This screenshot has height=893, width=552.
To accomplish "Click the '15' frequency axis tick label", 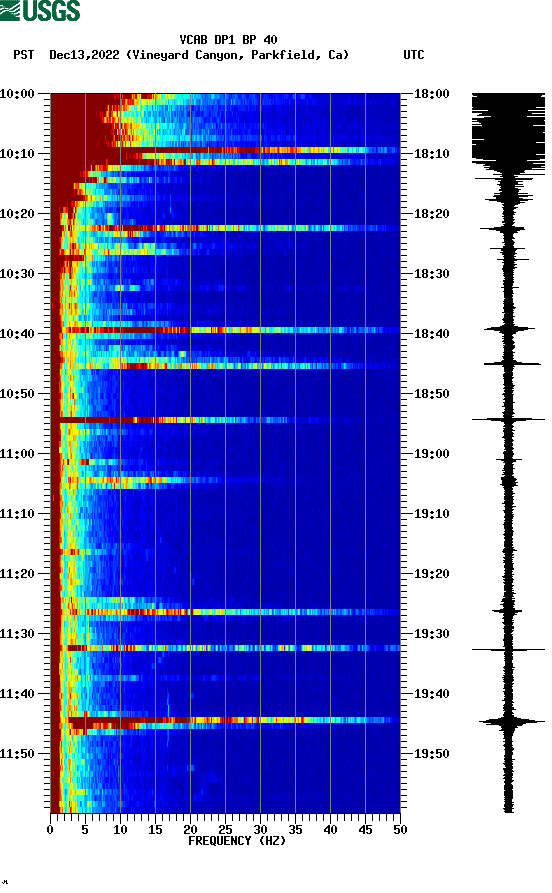I will (155, 830).
